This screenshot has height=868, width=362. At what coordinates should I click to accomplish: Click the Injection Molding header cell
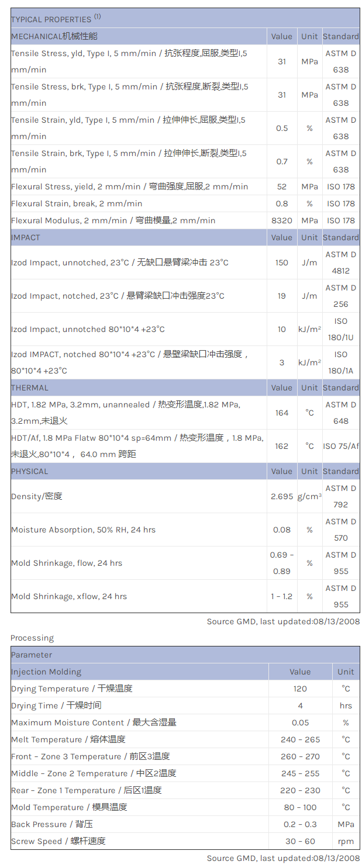click(x=46, y=672)
